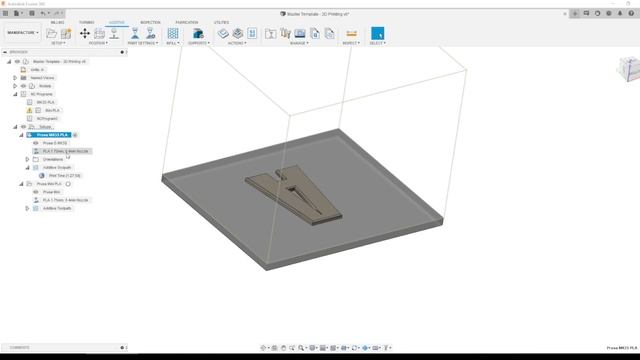Click the Supports tool icon
Viewport: 640px width, 360px height.
(198, 33)
